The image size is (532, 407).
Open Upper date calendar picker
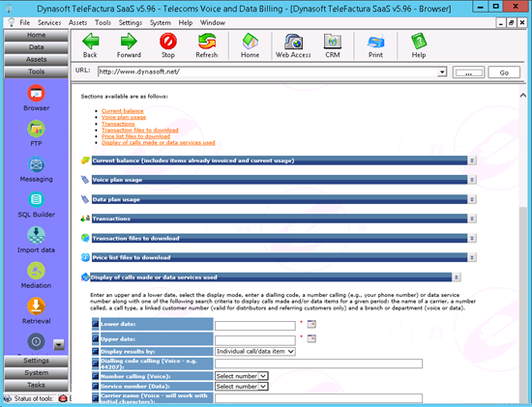click(x=311, y=338)
